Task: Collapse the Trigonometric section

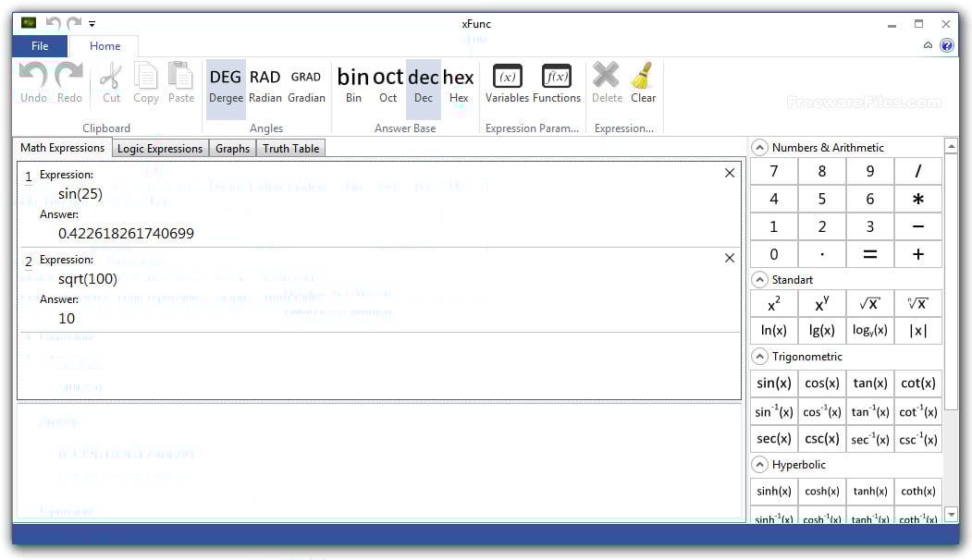Action: click(759, 357)
